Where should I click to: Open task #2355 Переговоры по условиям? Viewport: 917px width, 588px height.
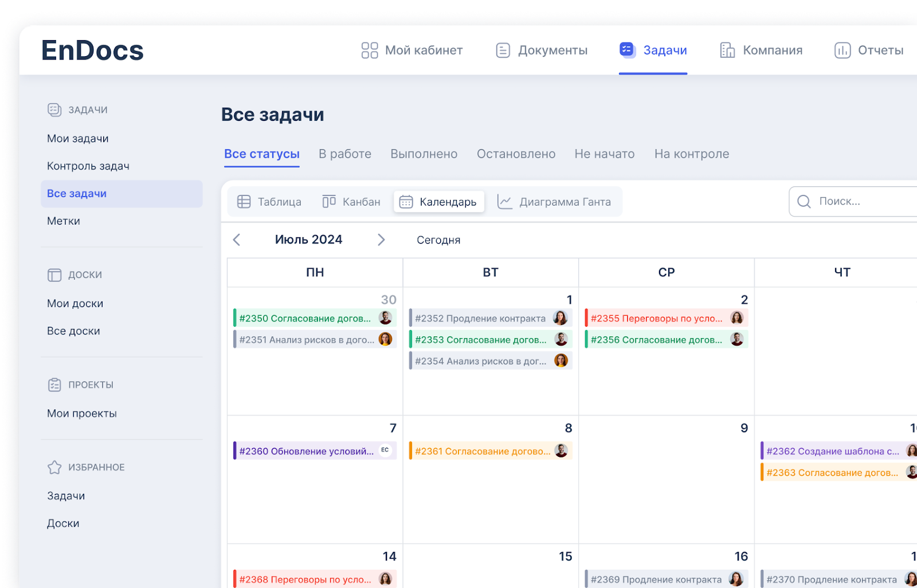click(666, 318)
